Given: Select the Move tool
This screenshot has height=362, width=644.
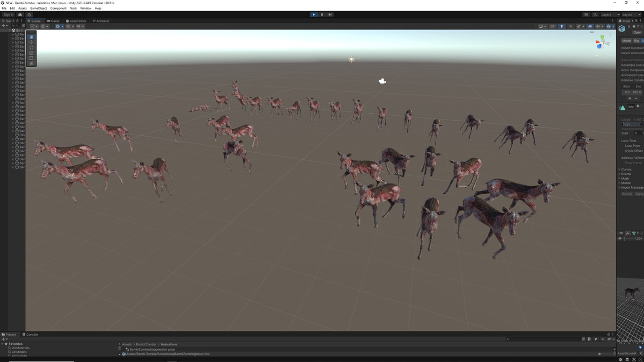Looking at the screenshot, I should [31, 42].
